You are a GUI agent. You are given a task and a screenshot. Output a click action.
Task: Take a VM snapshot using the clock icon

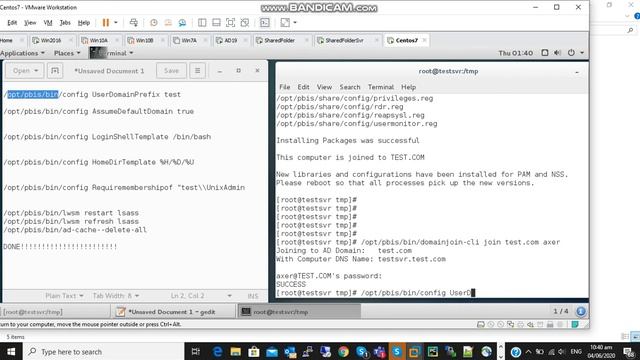click(x=153, y=23)
